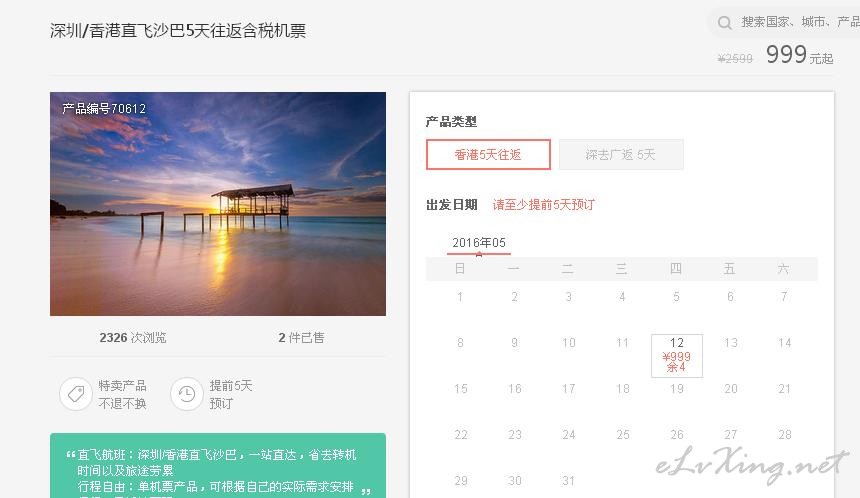Click the 产品编号70612 label on photo
Screen dimensions: 860x498
tap(104, 109)
